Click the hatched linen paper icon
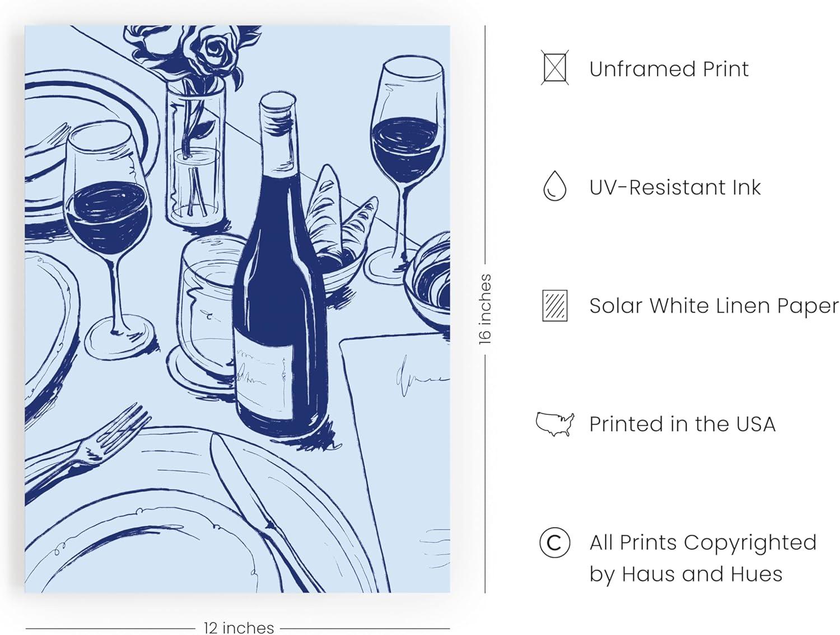 coord(555,305)
